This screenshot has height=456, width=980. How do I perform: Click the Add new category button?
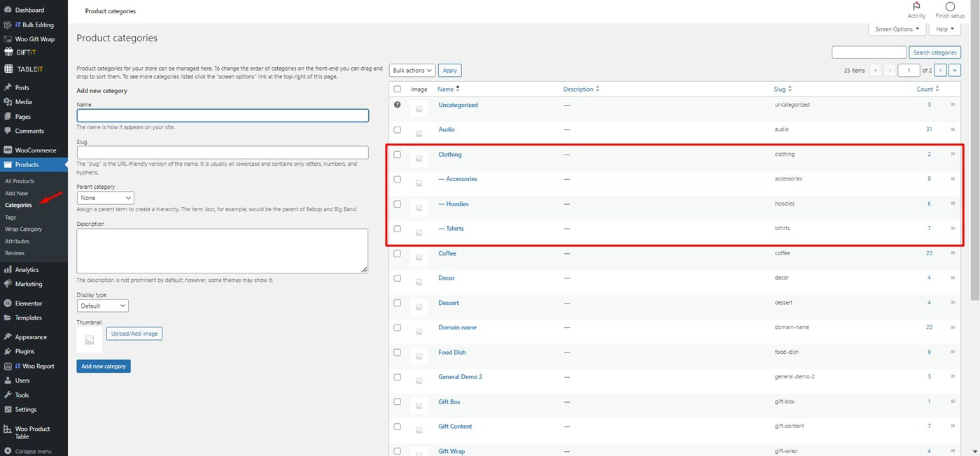pos(104,366)
